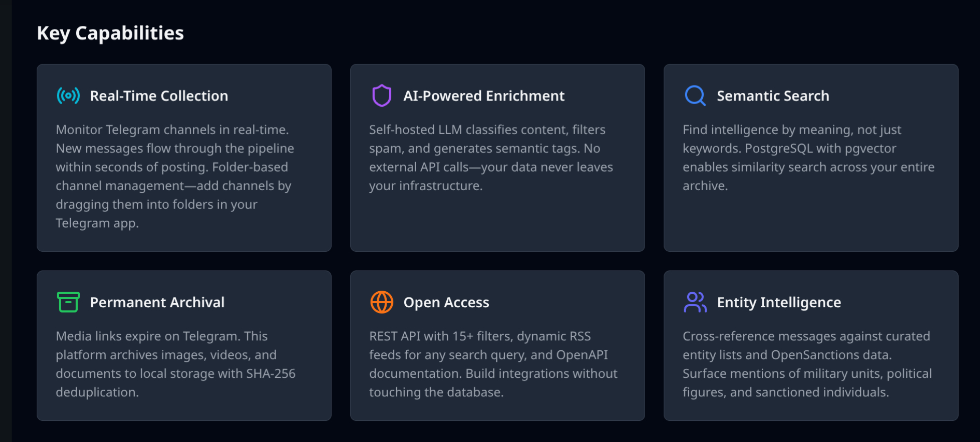The height and width of the screenshot is (442, 980).
Task: Click the green archive box icon
Action: (x=68, y=302)
